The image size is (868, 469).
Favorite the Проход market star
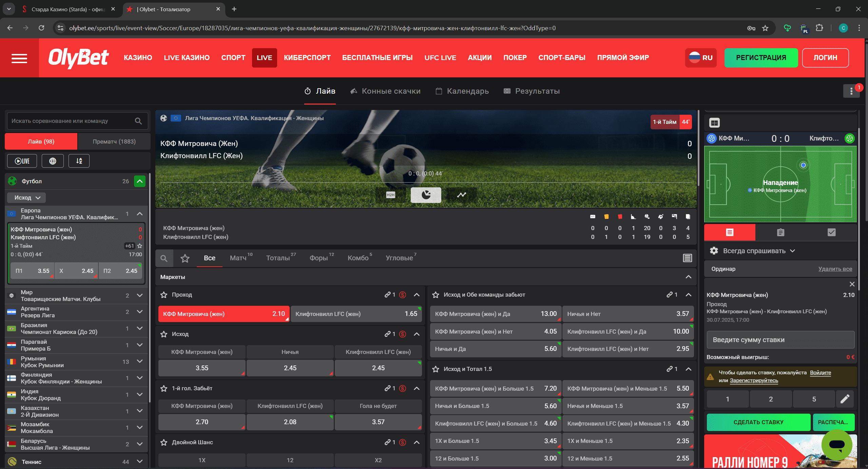click(x=164, y=295)
